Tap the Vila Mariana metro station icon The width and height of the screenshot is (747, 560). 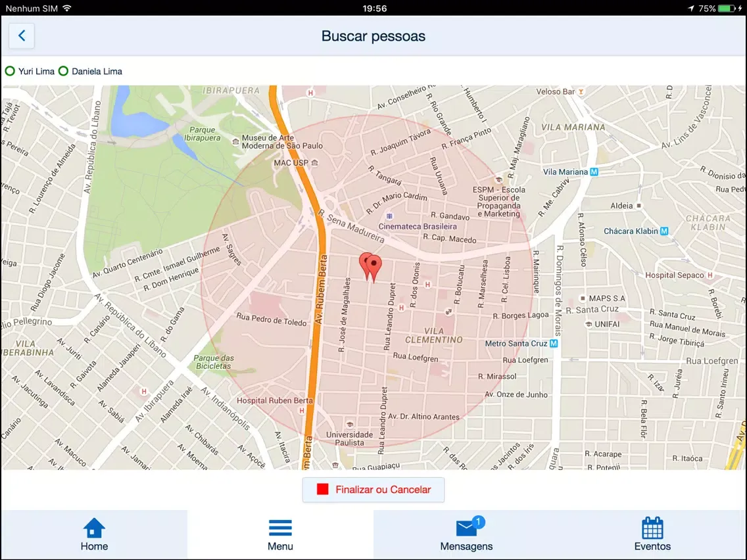click(594, 172)
